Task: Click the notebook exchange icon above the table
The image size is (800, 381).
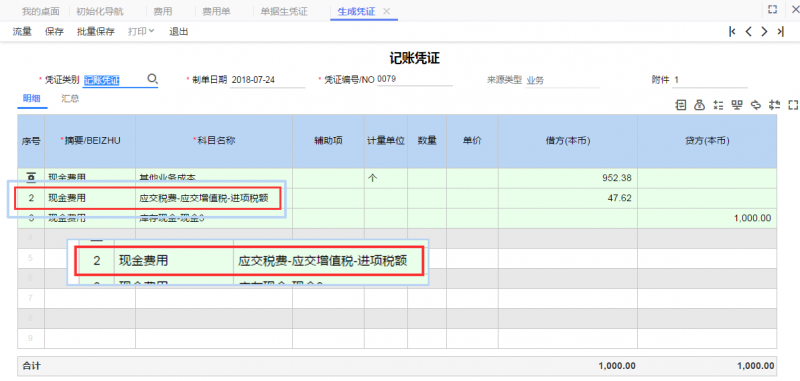Action: pyautogui.click(x=681, y=105)
